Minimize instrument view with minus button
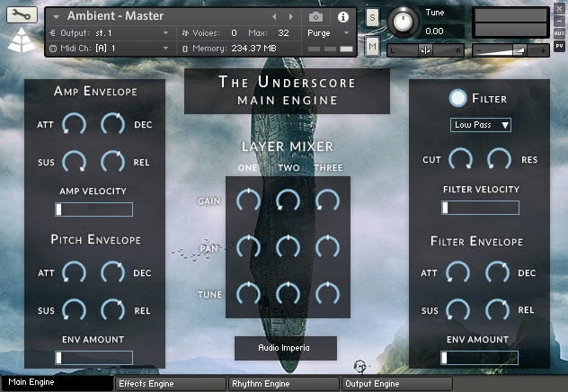The width and height of the screenshot is (568, 392). click(559, 21)
